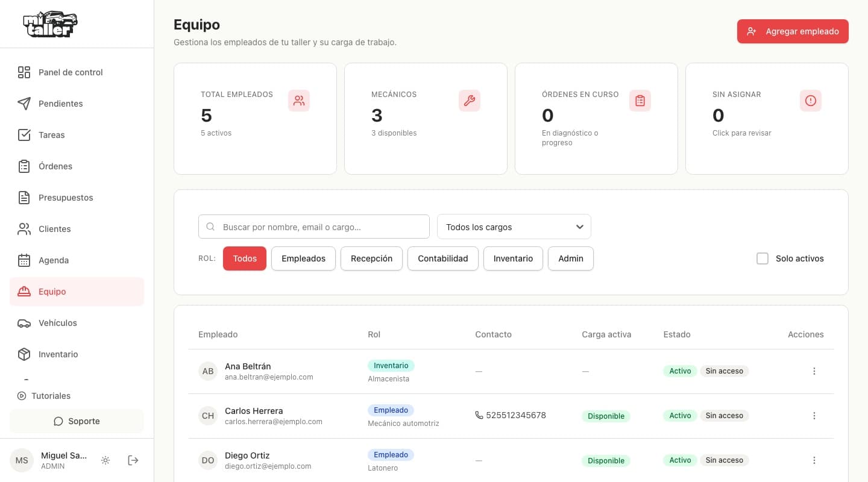
Task: Click the Total empleados users icon
Action: click(299, 101)
